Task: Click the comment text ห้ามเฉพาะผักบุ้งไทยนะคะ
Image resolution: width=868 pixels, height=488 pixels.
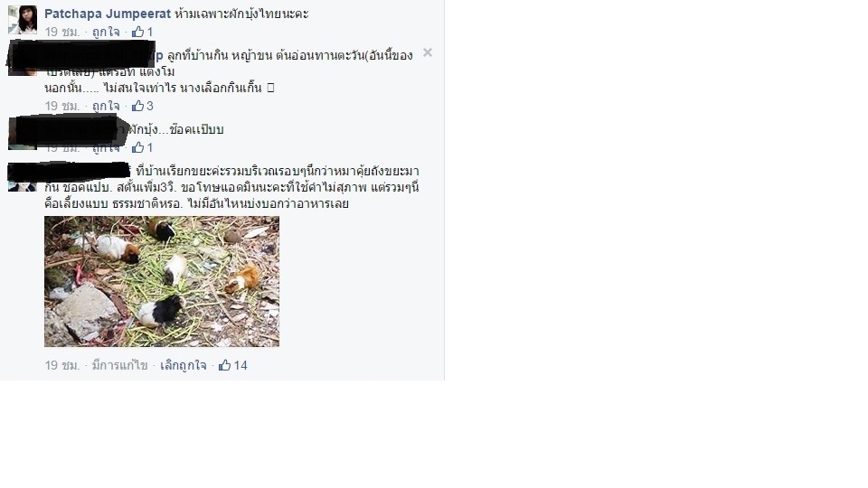Action: click(241, 14)
